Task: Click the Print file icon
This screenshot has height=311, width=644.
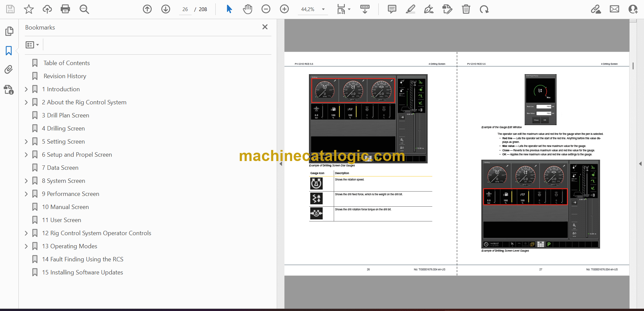Action: 65,9
